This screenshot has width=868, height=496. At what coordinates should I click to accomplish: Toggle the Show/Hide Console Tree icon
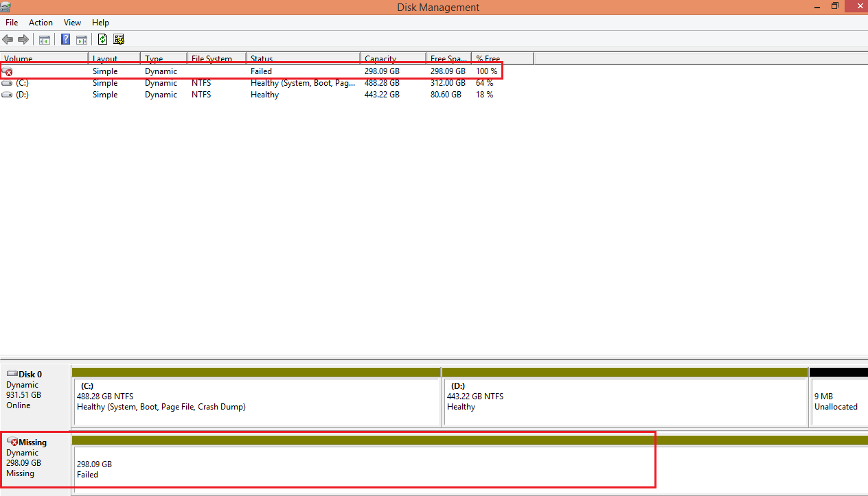[x=45, y=39]
